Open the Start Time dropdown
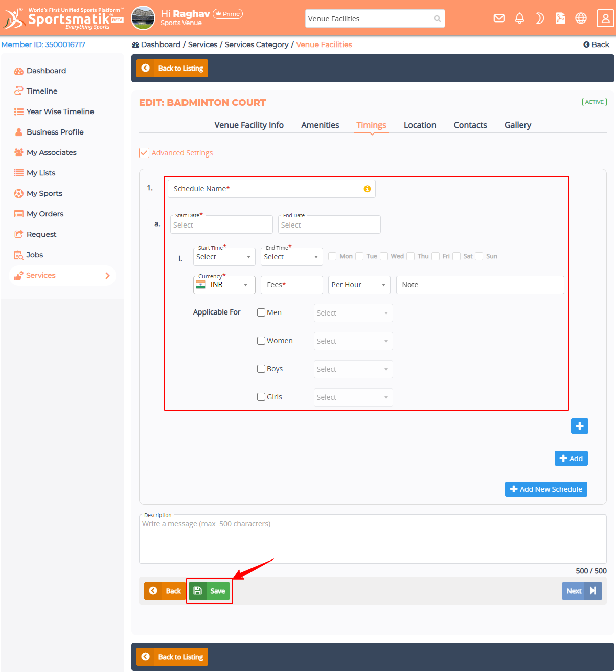Screen dimensions: 616x672 pos(224,257)
